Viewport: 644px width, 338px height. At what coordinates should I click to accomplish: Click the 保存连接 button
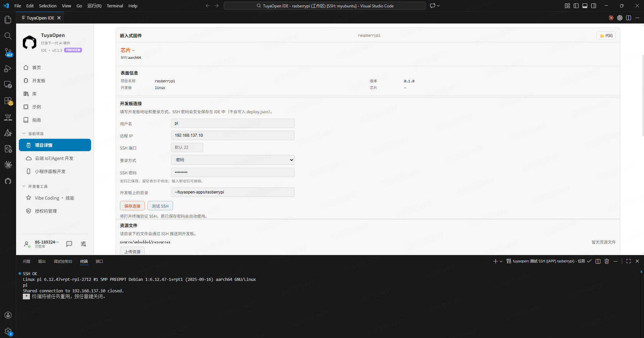click(132, 206)
